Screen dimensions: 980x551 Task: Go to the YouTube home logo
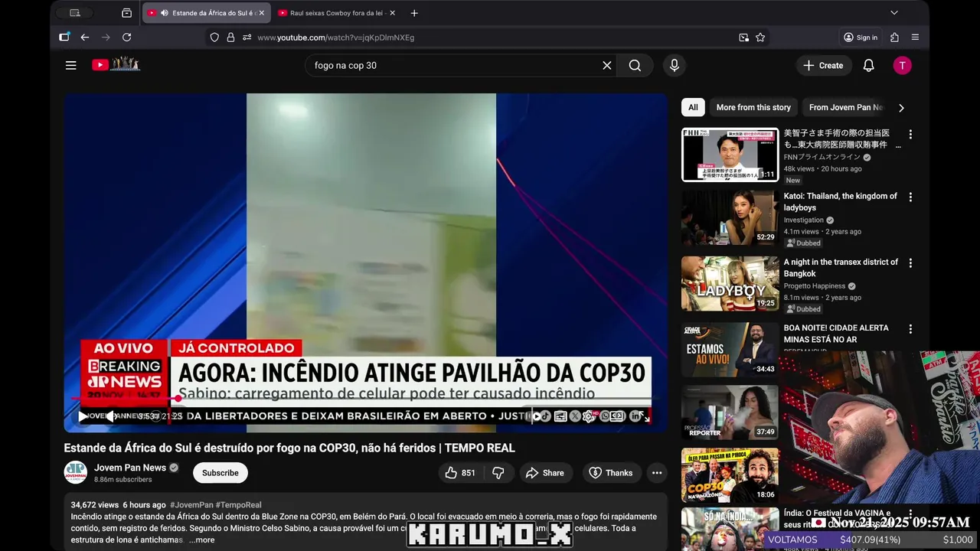(116, 65)
